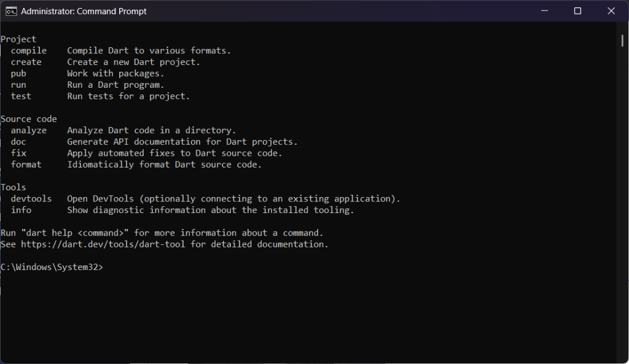
Task: Click the "create" command name
Action: (26, 62)
